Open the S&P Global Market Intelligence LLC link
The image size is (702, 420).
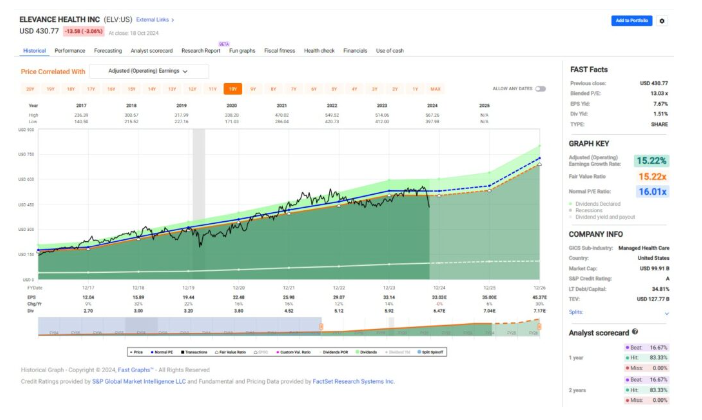[139, 381]
